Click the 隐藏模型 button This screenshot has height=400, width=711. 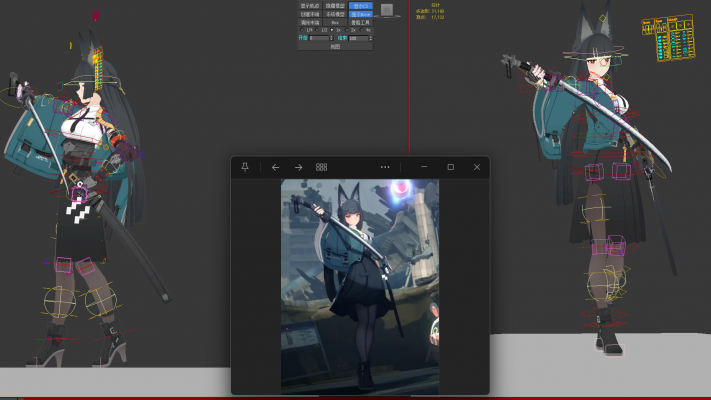click(335, 6)
